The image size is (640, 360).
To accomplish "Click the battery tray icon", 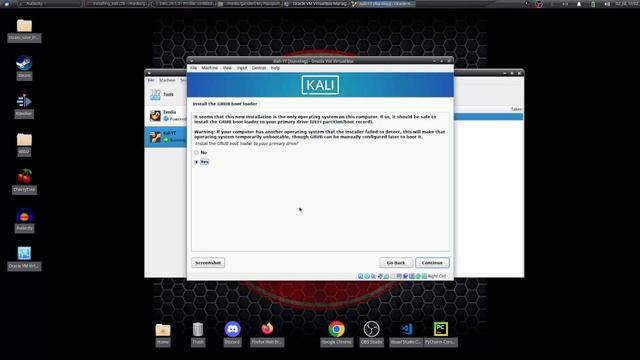I will pos(593,4).
